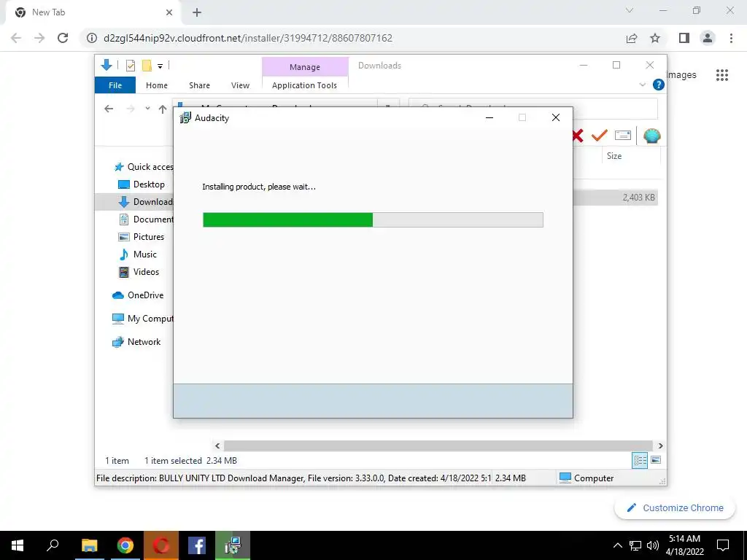Open Chrome profile avatar
Viewport: 747px width, 560px height.
708,38
